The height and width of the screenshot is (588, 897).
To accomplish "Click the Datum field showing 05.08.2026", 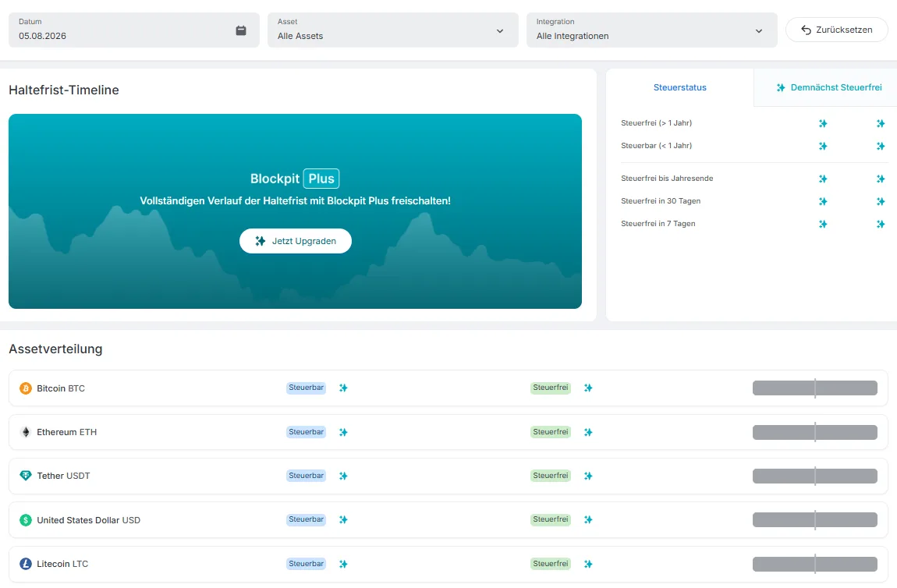I will [x=134, y=30].
